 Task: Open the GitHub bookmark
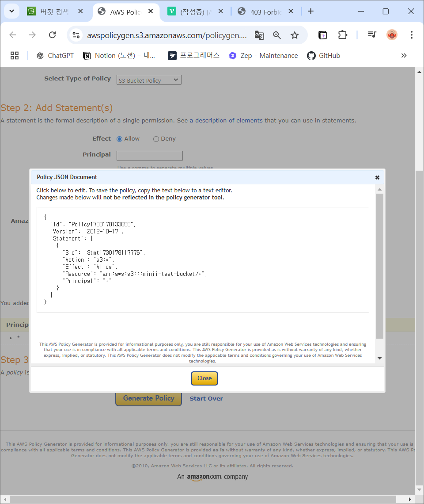coord(323,56)
